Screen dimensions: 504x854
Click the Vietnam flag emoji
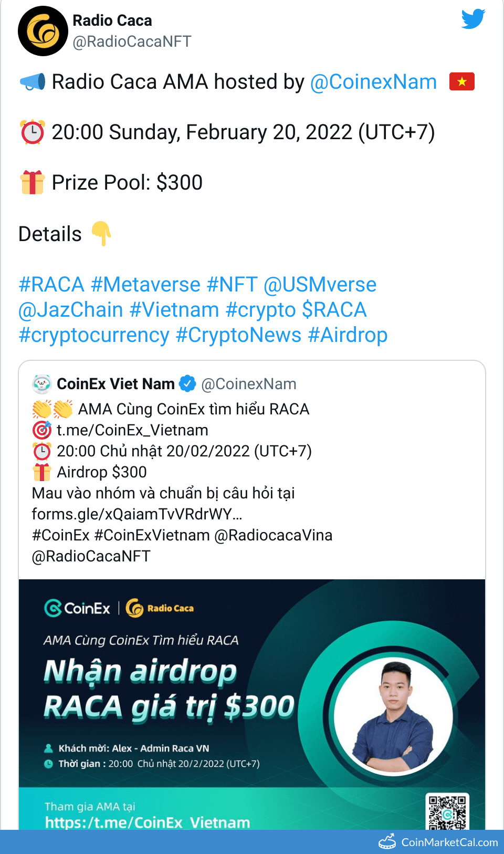click(x=461, y=81)
